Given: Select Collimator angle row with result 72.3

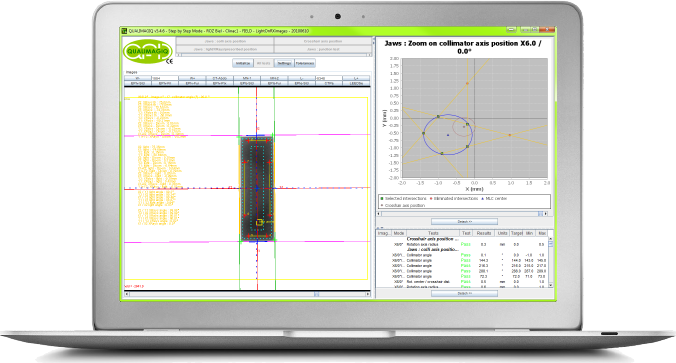Looking at the screenshot, I should (462, 276).
